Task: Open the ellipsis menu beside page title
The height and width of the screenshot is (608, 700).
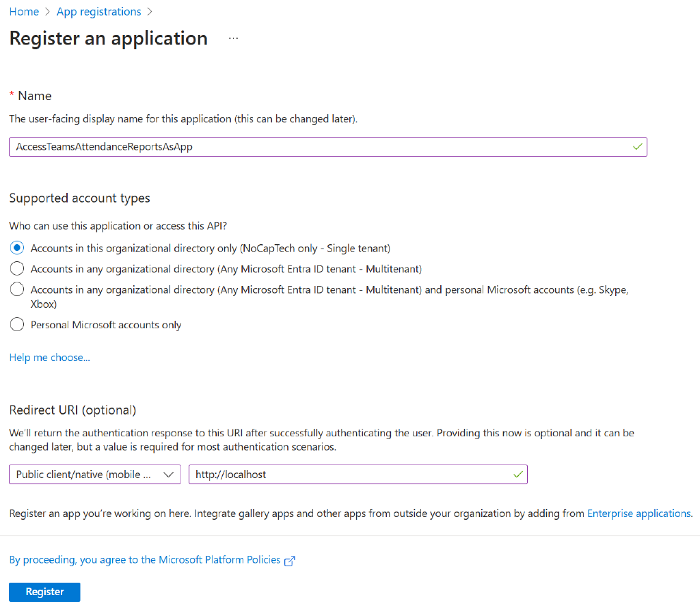Action: click(x=233, y=39)
